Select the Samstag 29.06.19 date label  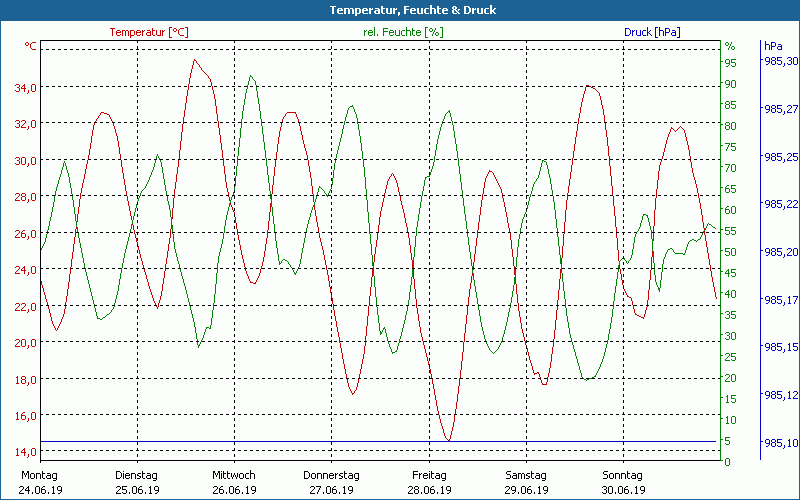[x=526, y=482]
